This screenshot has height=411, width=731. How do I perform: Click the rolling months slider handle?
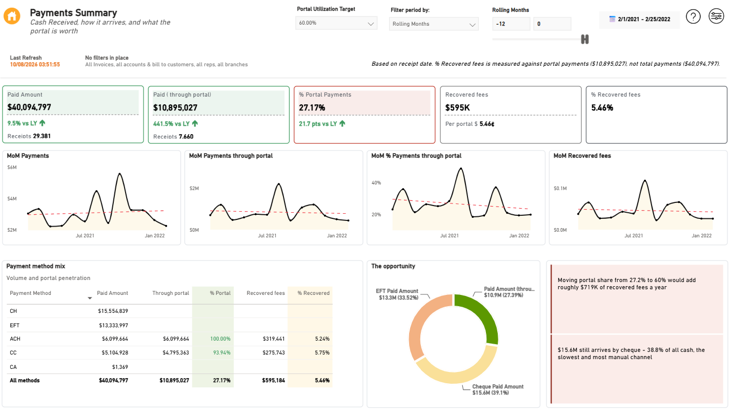pos(585,39)
